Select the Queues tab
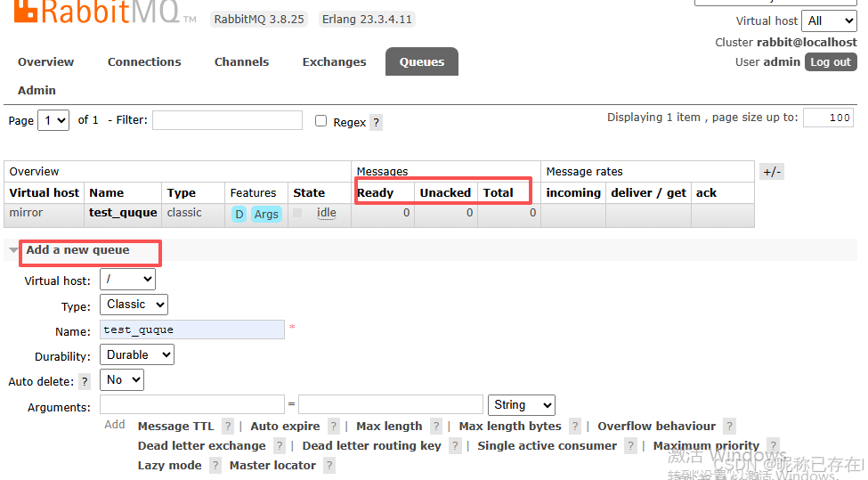The height and width of the screenshot is (480, 868). (x=422, y=62)
